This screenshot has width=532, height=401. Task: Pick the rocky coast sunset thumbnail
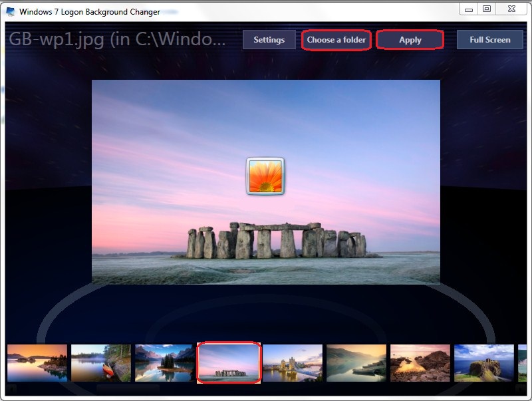pyautogui.click(x=420, y=363)
